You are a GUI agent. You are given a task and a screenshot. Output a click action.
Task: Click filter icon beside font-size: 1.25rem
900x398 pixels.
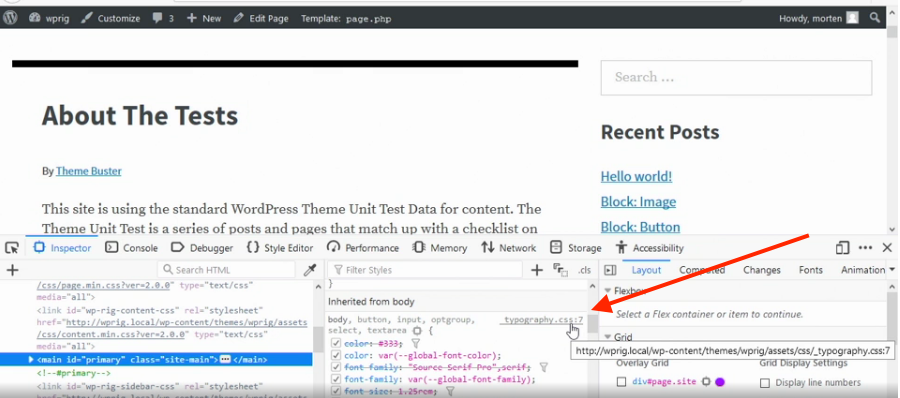pyautogui.click(x=451, y=391)
